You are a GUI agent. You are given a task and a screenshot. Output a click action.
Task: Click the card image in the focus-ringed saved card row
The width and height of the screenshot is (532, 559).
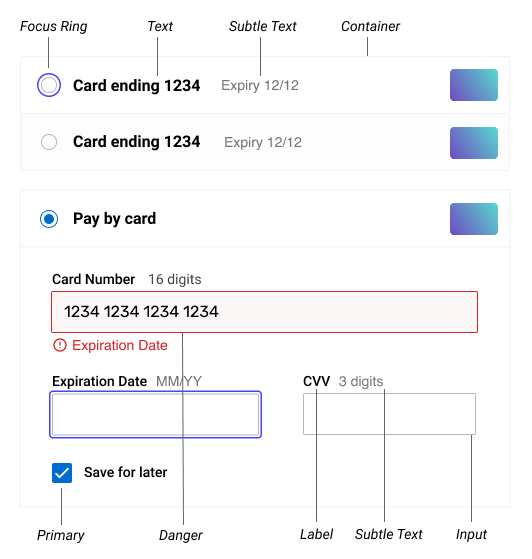pos(474,85)
